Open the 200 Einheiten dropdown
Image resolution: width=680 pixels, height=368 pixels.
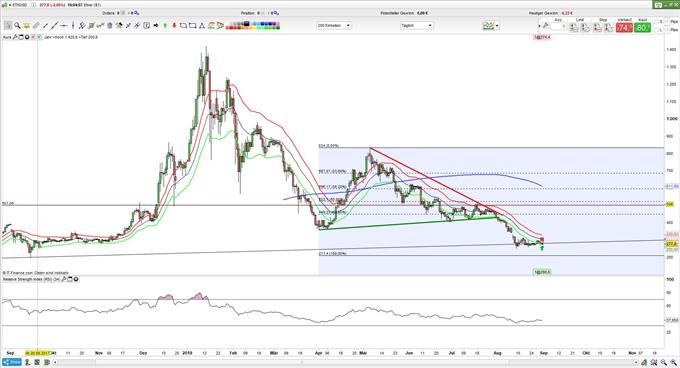click(333, 26)
